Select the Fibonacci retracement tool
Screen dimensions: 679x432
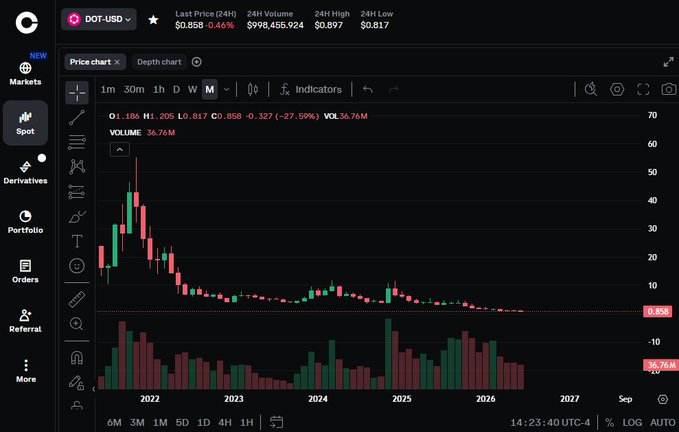77,142
